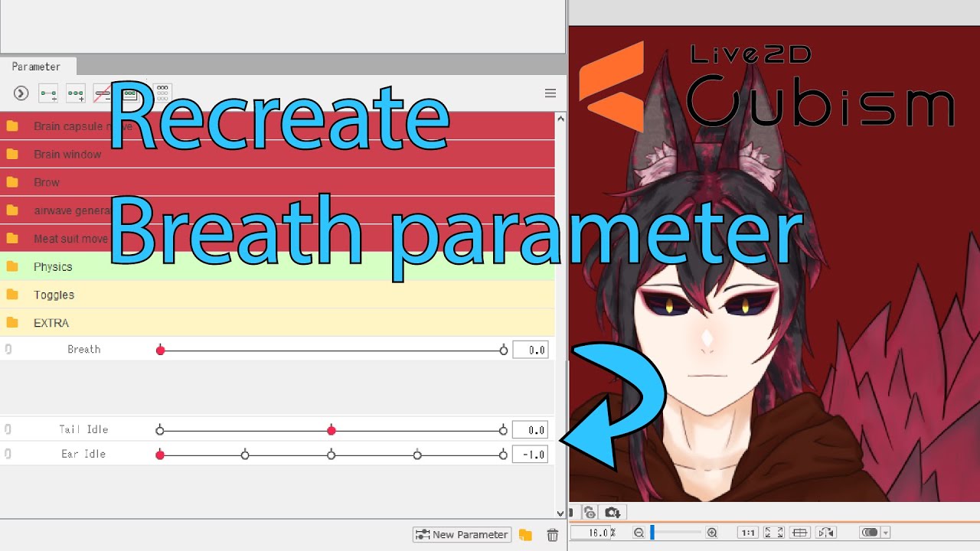Click the trash icon to delete parameter
The image size is (980, 551).
[552, 535]
